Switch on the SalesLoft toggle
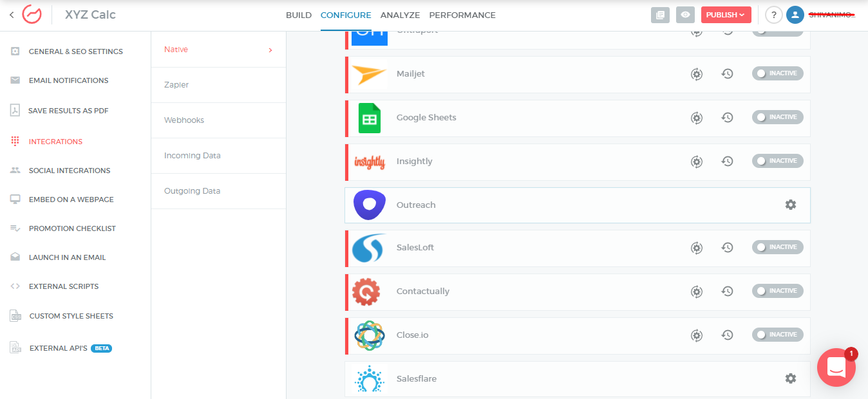This screenshot has width=868, height=399. (x=777, y=247)
